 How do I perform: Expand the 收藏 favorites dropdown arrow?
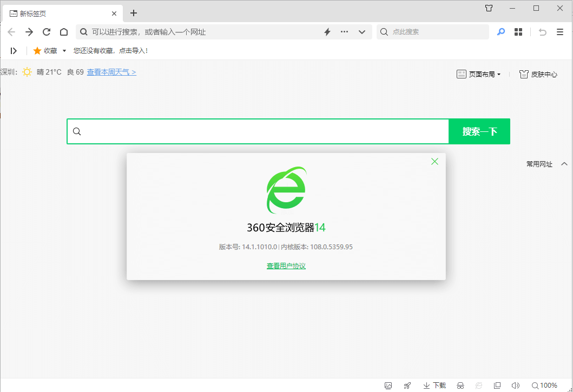(63, 50)
